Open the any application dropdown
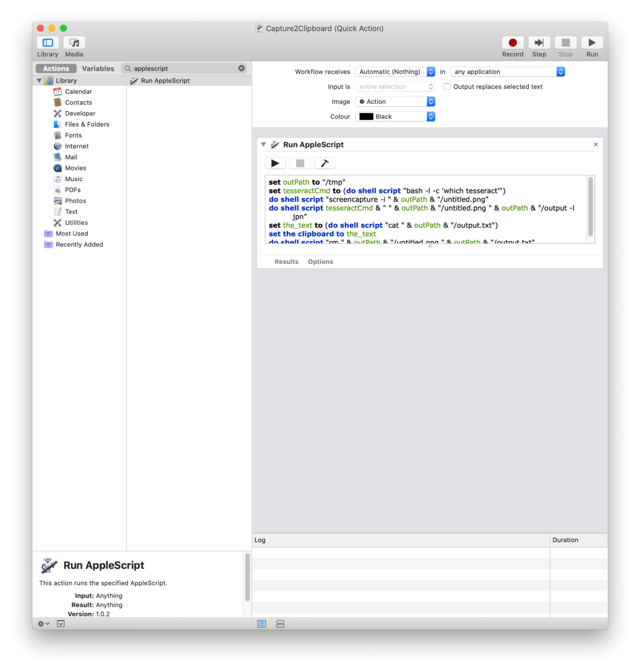Image resolution: width=640 pixels, height=672 pixels. pos(507,72)
